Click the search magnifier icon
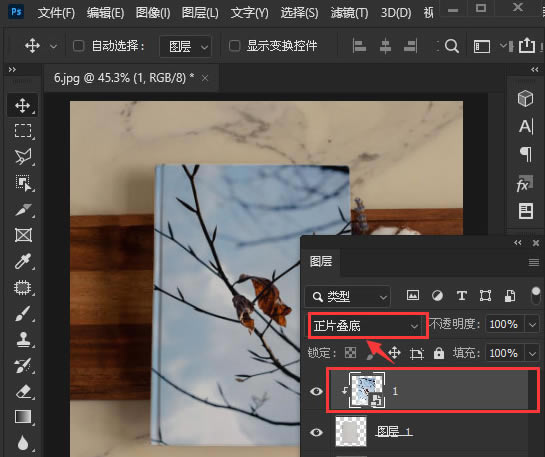The width and height of the screenshot is (545, 457). coord(452,46)
